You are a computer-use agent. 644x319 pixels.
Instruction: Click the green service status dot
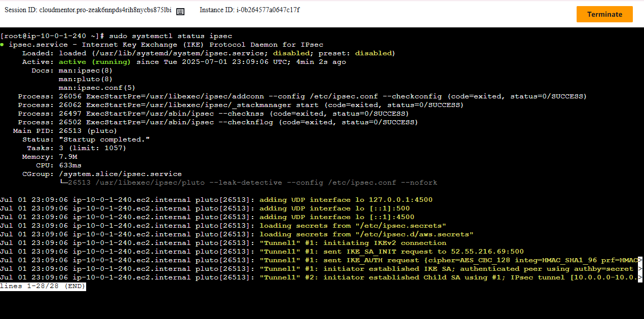click(x=3, y=45)
